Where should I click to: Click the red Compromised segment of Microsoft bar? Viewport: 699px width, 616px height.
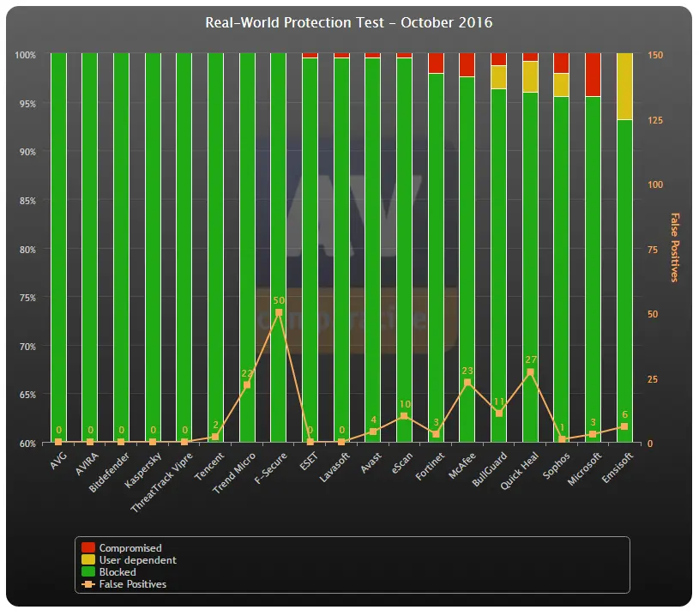pyautogui.click(x=593, y=75)
